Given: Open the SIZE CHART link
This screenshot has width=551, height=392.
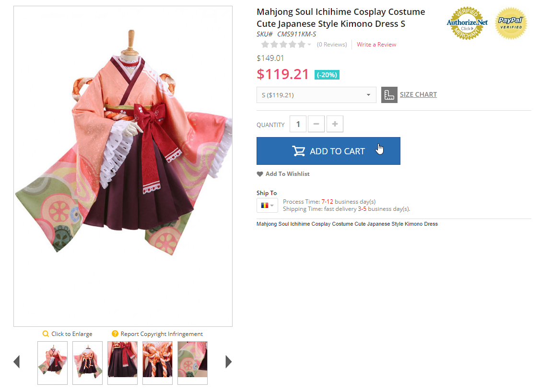Looking at the screenshot, I should [418, 94].
